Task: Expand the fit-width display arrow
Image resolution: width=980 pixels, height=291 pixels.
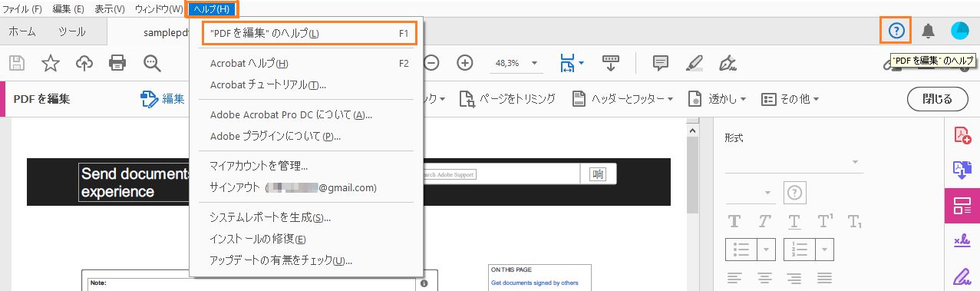Action: [582, 63]
